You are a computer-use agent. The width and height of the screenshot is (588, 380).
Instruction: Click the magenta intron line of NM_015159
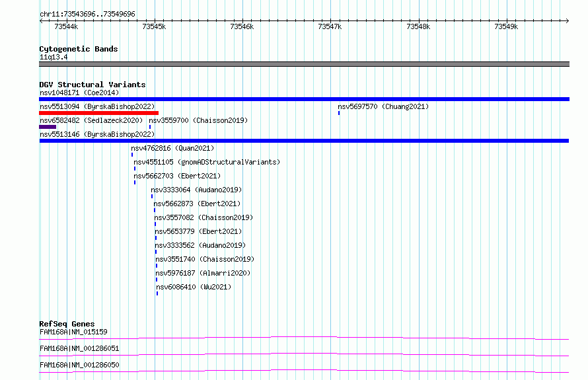(x=304, y=338)
